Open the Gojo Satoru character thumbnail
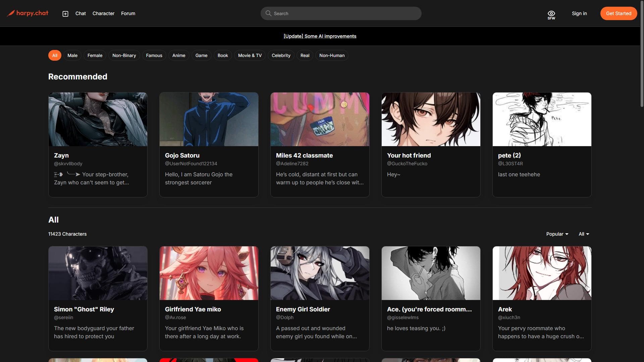644x362 pixels. coord(209,119)
